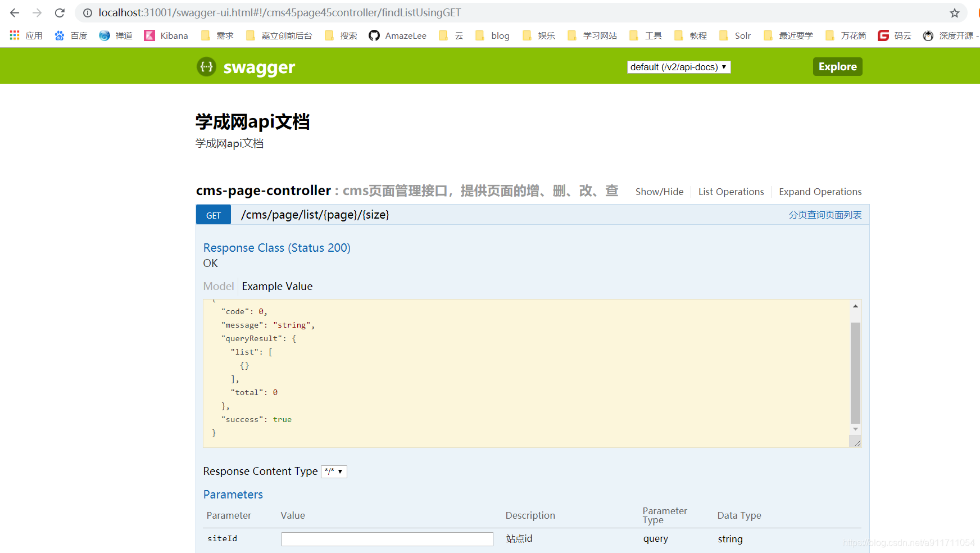980x553 pixels.
Task: Switch to the Model tab
Action: point(219,286)
